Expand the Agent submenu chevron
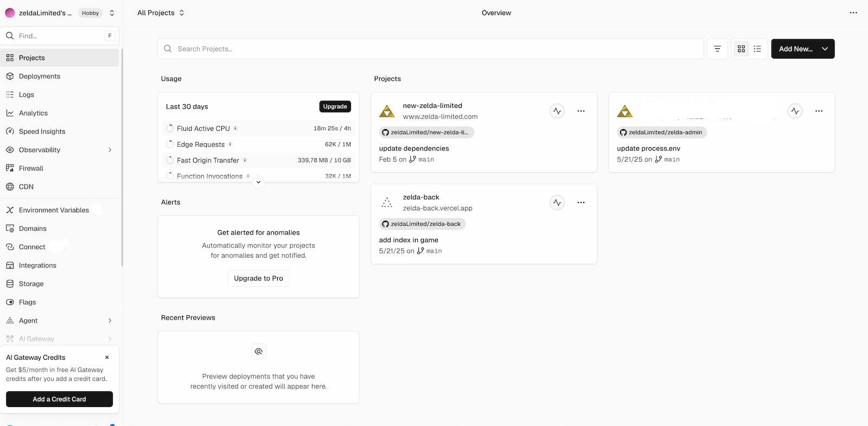868x426 pixels. click(110, 321)
